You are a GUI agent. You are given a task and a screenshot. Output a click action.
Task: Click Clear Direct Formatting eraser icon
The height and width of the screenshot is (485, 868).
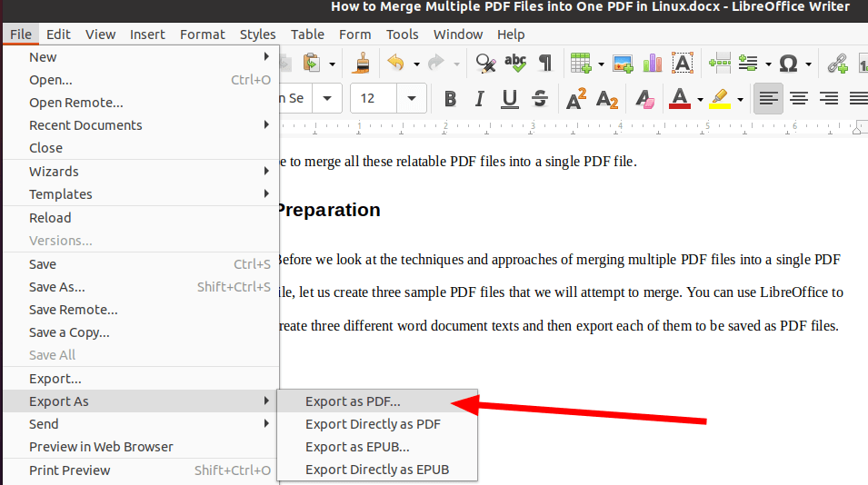tap(645, 100)
